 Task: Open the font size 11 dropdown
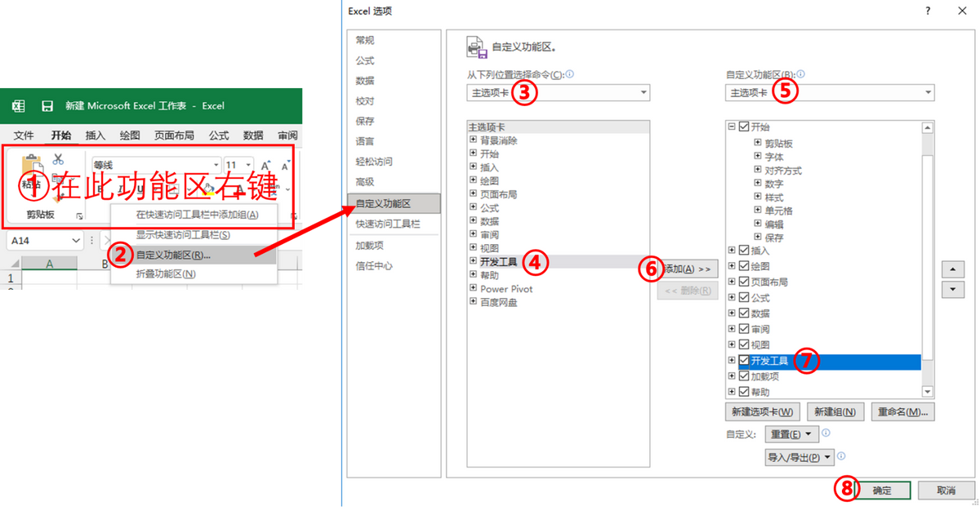[248, 165]
